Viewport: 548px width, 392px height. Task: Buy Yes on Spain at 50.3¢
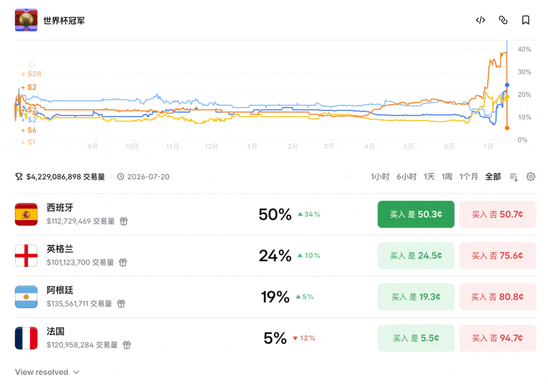[x=416, y=215]
